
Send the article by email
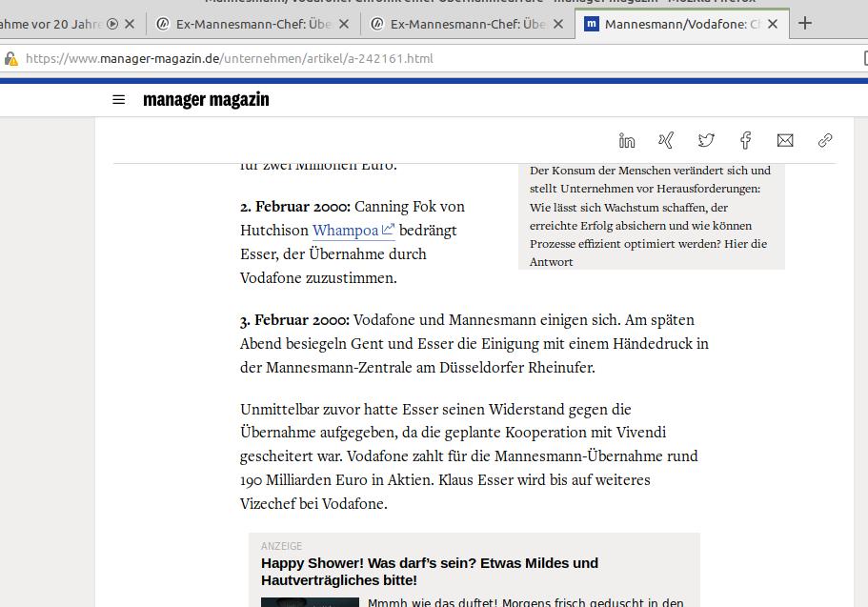tap(785, 141)
